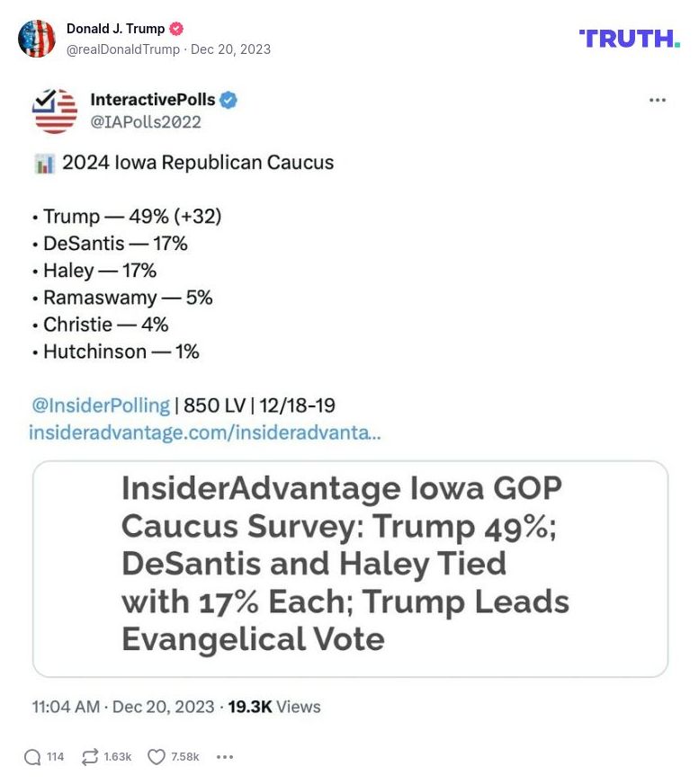Like the post with heart icon

click(x=157, y=757)
